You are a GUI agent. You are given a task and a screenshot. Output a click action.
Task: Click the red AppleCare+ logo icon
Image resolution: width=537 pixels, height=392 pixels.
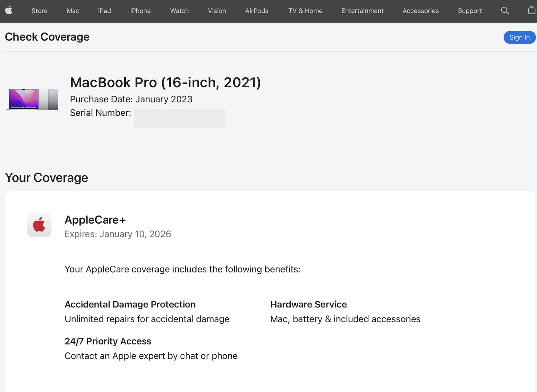click(x=39, y=225)
